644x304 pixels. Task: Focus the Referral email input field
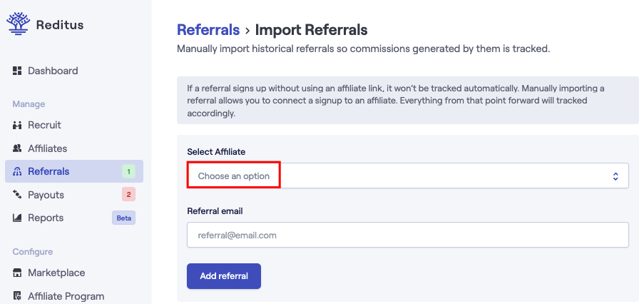(407, 235)
